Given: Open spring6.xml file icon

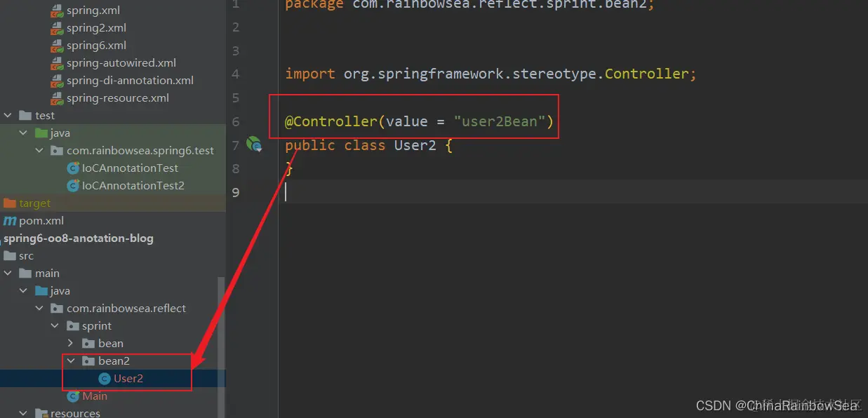Looking at the screenshot, I should 57,46.
